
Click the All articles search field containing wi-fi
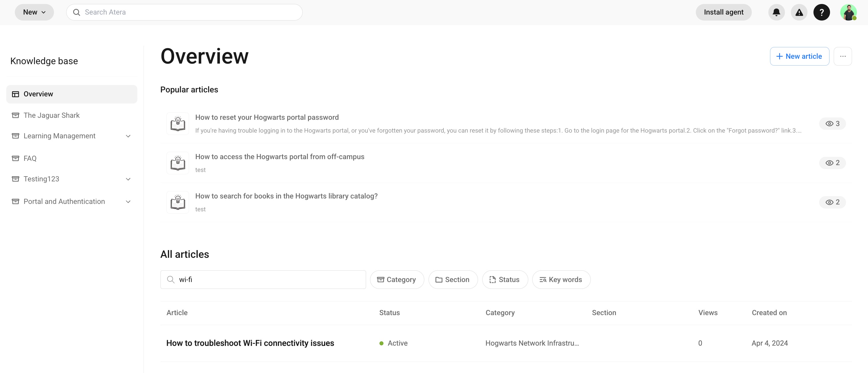(263, 280)
